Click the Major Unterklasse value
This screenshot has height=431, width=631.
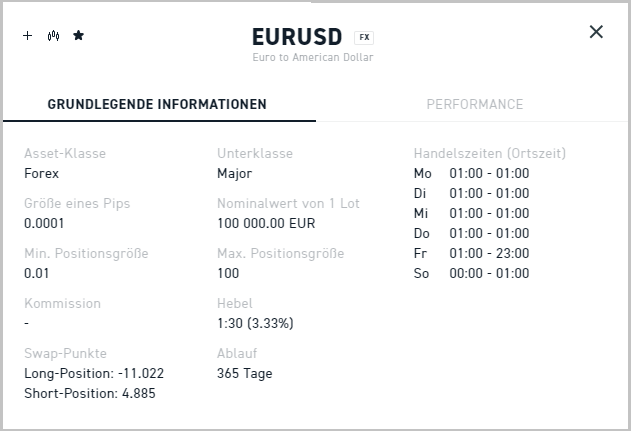235,173
